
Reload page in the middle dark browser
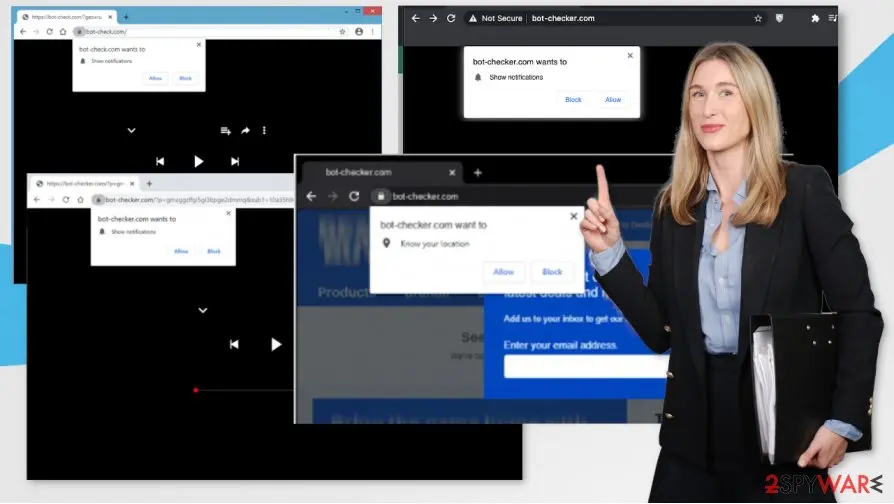tap(354, 196)
